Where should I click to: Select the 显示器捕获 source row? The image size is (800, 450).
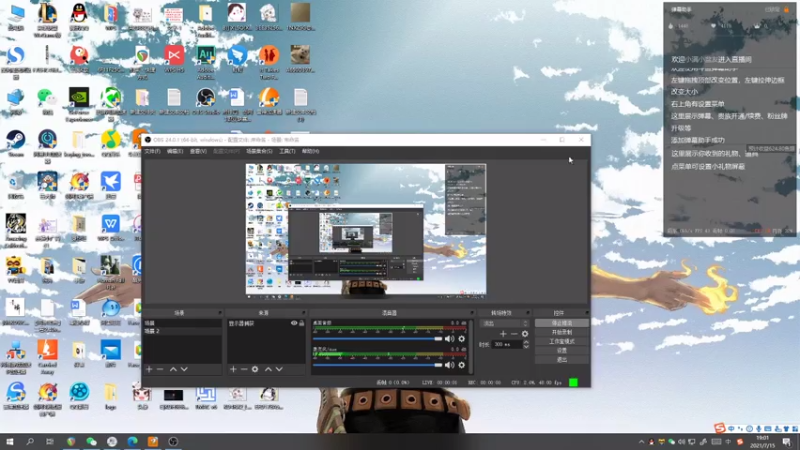[x=266, y=323]
